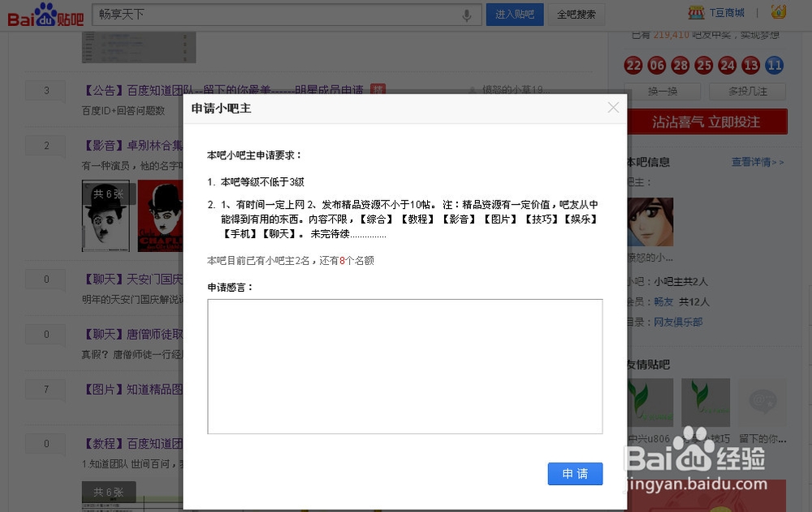Open T豆商城 via the storefront icon
The image size is (812, 512).
coord(695,12)
